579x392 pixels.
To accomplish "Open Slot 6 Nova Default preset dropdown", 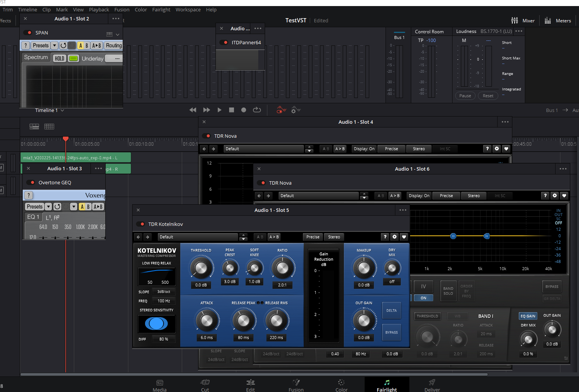I will click(x=319, y=196).
